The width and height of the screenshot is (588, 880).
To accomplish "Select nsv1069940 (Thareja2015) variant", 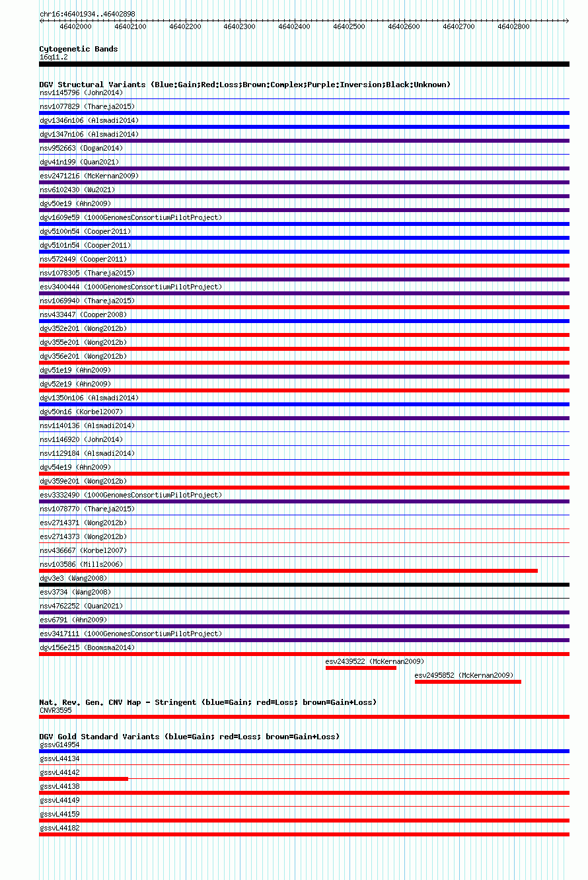I will (x=87, y=301).
